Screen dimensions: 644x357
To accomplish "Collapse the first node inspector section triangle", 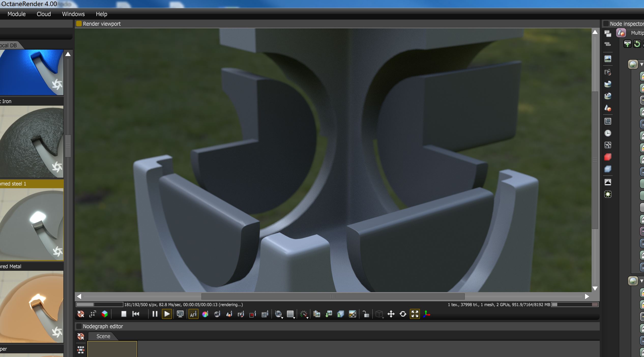I will (641, 64).
